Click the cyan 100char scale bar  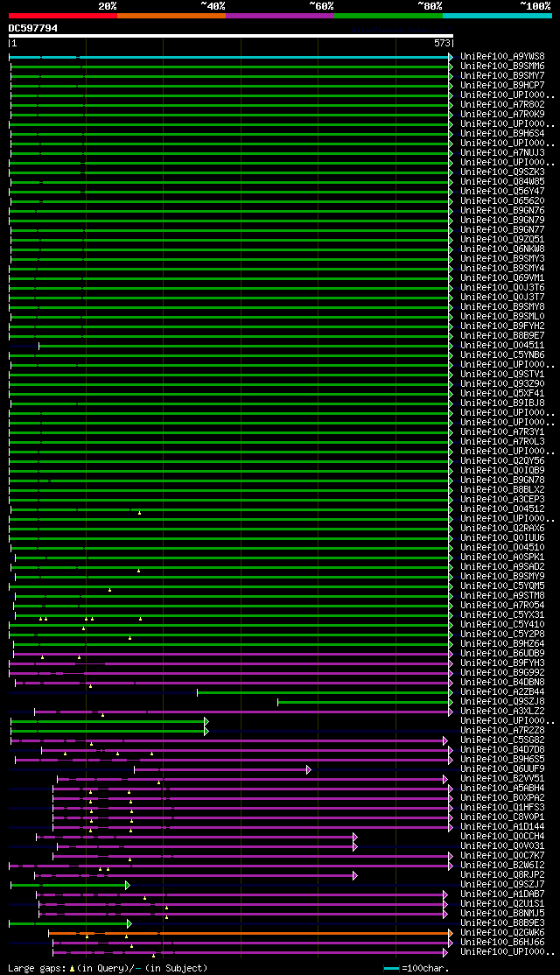391,969
